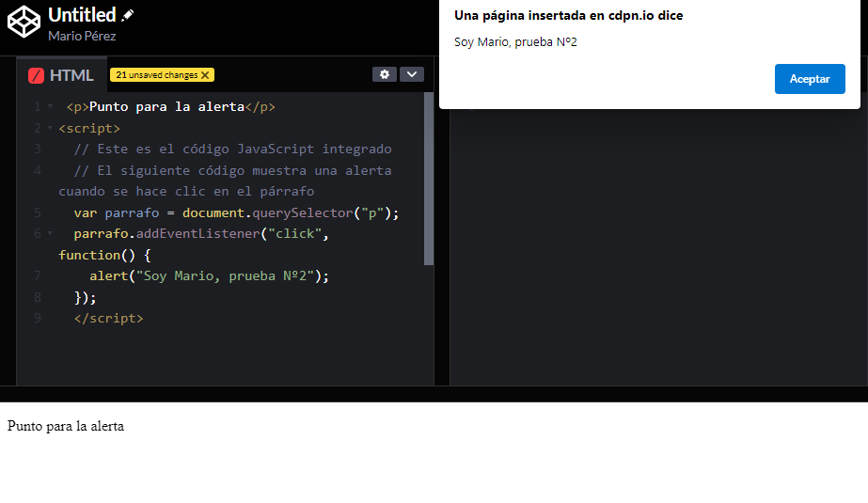Click the HTML editor vertical scrollbar
The height and width of the screenshot is (503, 868).
[x=429, y=179]
